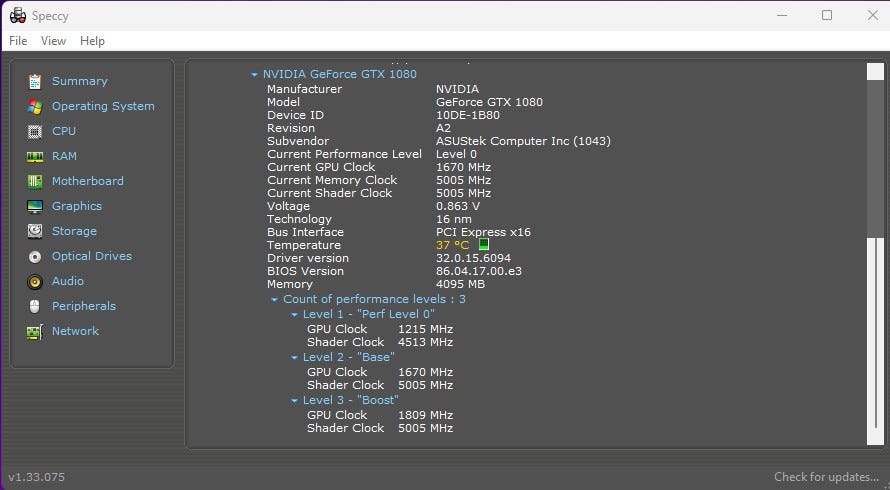Open the Help menu
The image size is (890, 490).
[x=92, y=41]
